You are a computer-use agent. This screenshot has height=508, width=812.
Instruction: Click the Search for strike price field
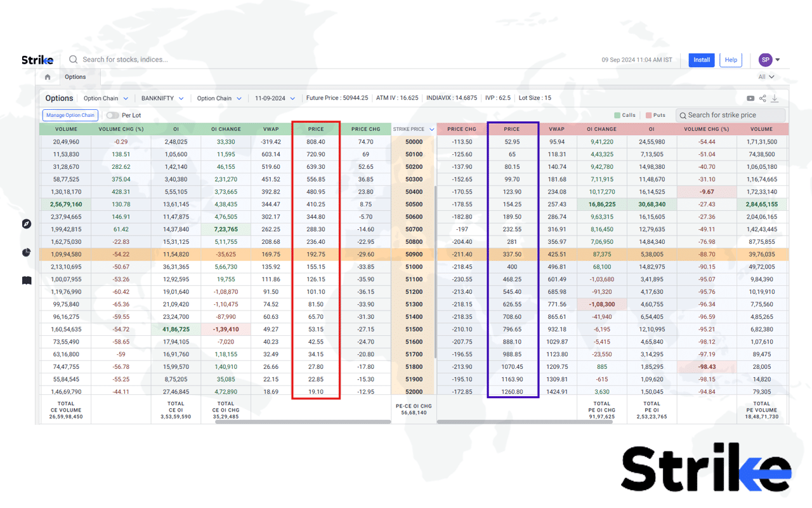pos(730,115)
